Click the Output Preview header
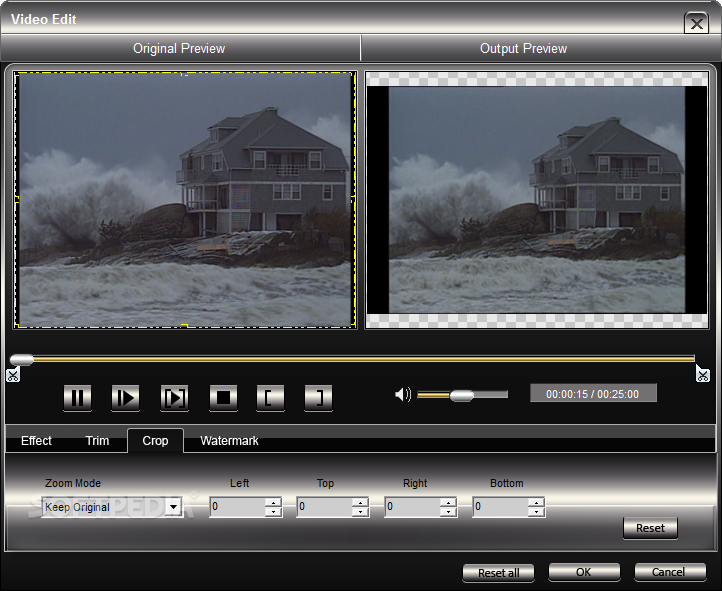The height and width of the screenshot is (591, 722). tap(524, 48)
